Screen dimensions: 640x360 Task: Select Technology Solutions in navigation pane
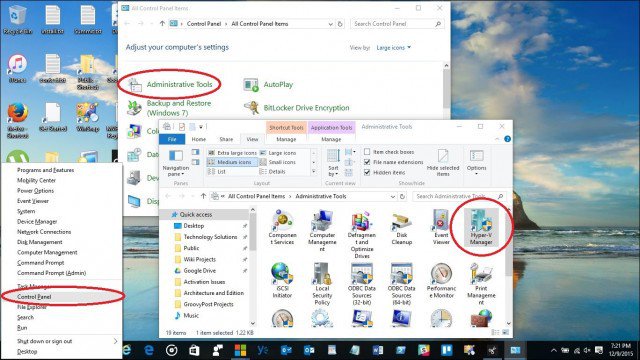pyautogui.click(x=210, y=237)
